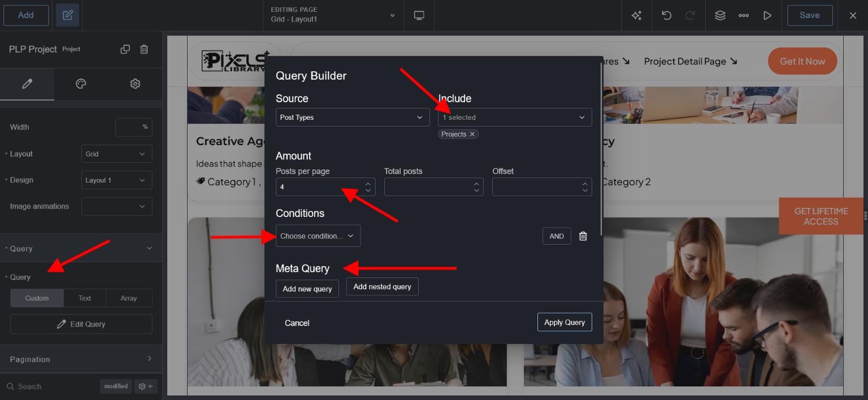
Task: Click GET LIFETIME ACCESS banner
Action: pos(821,216)
